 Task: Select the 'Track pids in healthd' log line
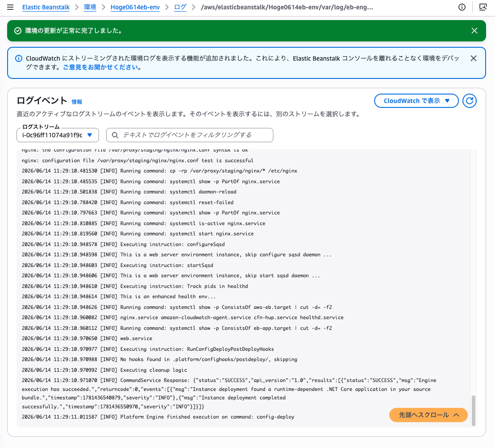(135, 286)
